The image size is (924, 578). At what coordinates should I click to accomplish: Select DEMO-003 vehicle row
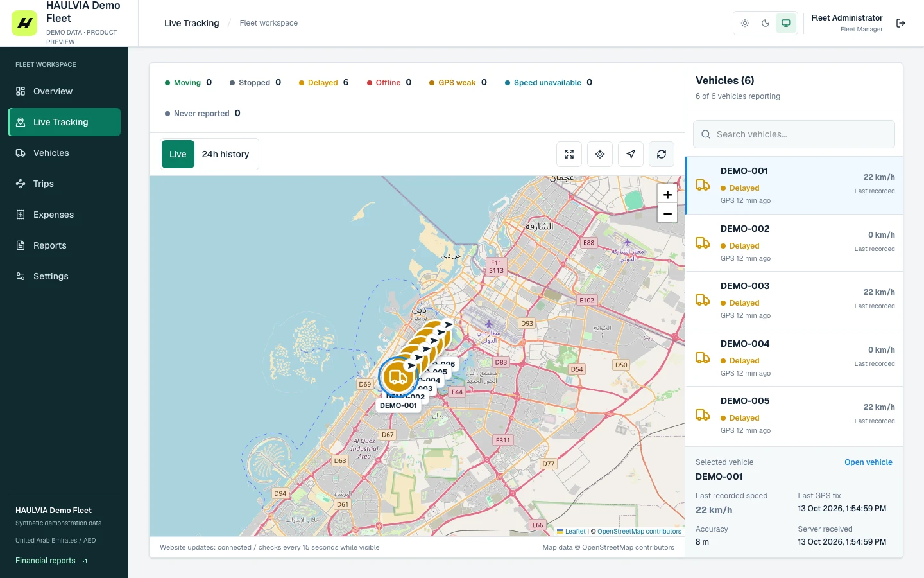(x=794, y=301)
